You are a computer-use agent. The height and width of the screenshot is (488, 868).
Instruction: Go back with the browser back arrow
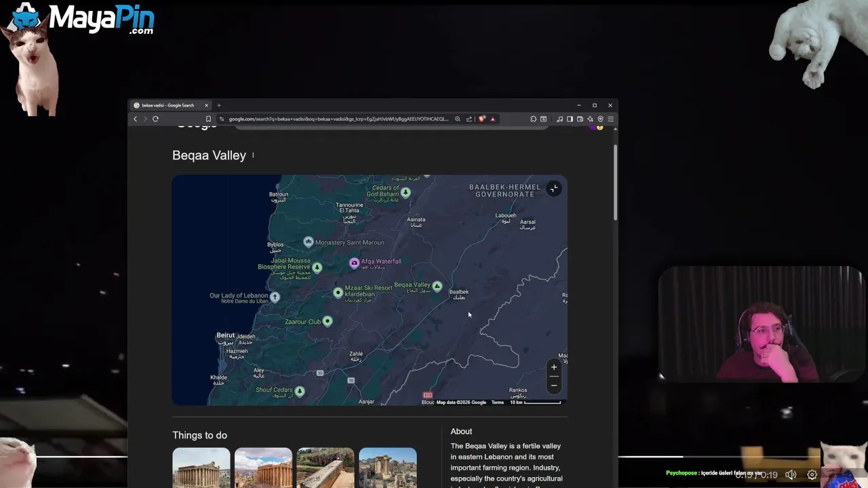click(135, 119)
